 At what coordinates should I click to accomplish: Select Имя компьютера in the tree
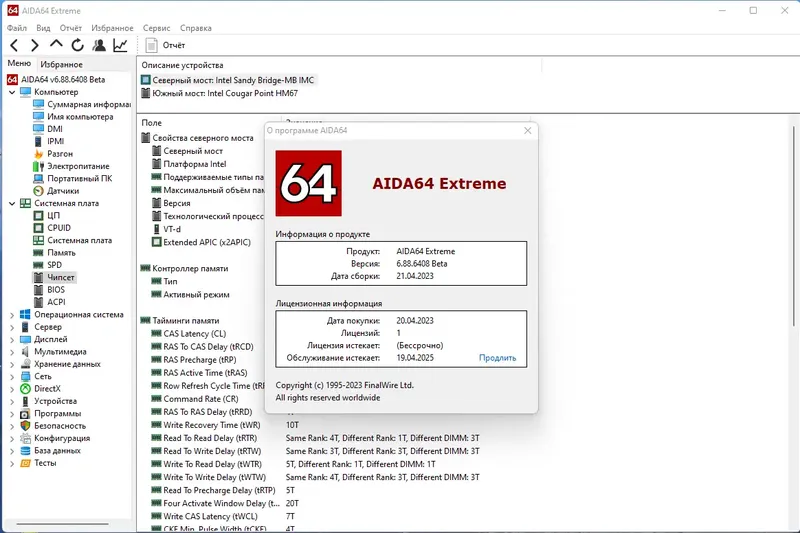pos(73,116)
